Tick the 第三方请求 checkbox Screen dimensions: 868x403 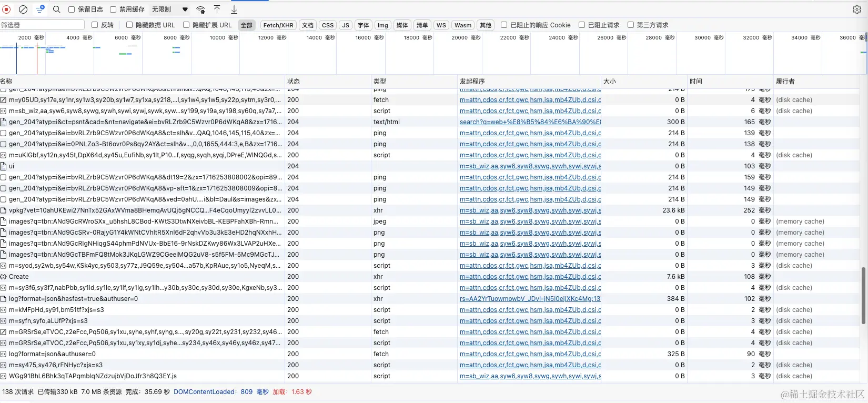pos(631,25)
